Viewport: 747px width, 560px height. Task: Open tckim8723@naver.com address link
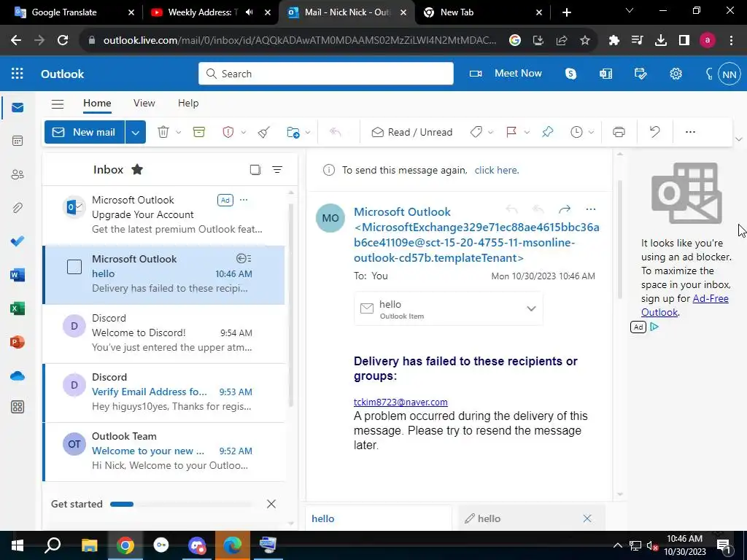pyautogui.click(x=400, y=402)
